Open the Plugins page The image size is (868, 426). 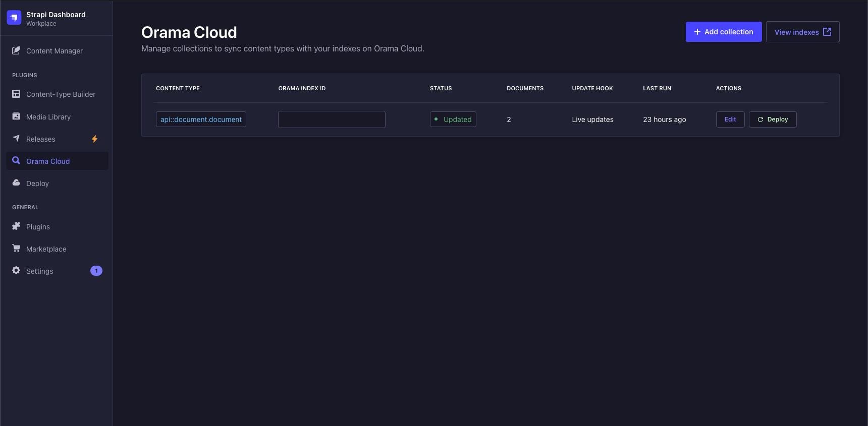click(x=57, y=227)
